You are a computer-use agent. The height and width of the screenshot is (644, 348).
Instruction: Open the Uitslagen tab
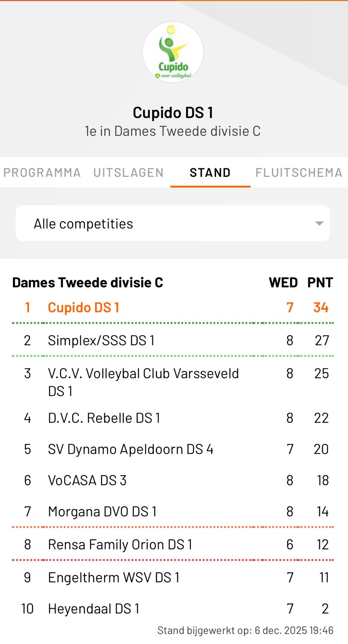(x=128, y=173)
